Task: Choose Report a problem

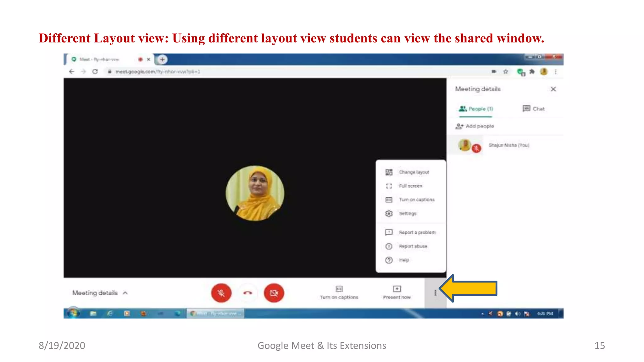Action: click(x=411, y=232)
